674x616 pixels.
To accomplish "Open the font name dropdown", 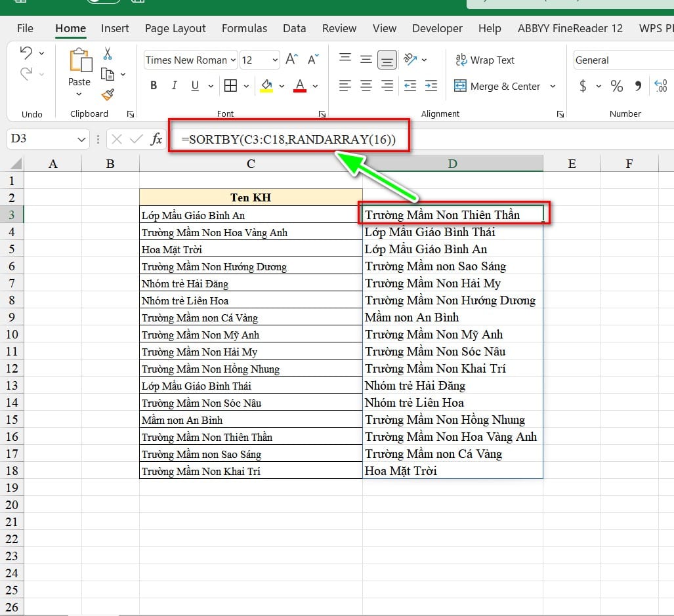I will [x=232, y=60].
